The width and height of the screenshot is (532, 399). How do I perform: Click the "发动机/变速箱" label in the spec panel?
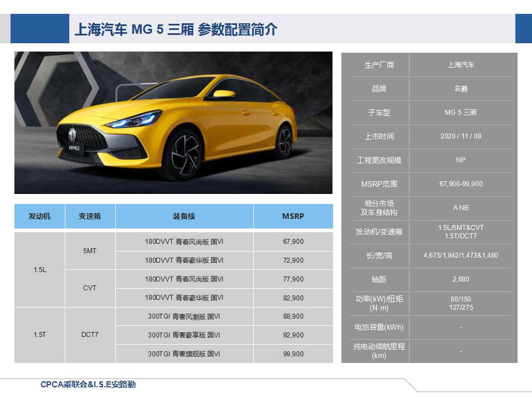click(x=379, y=232)
